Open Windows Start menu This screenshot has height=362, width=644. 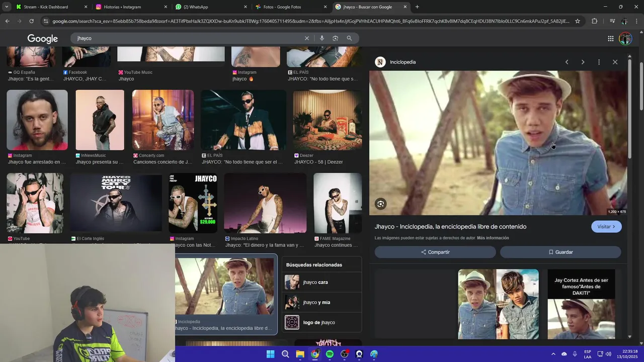[270, 354]
